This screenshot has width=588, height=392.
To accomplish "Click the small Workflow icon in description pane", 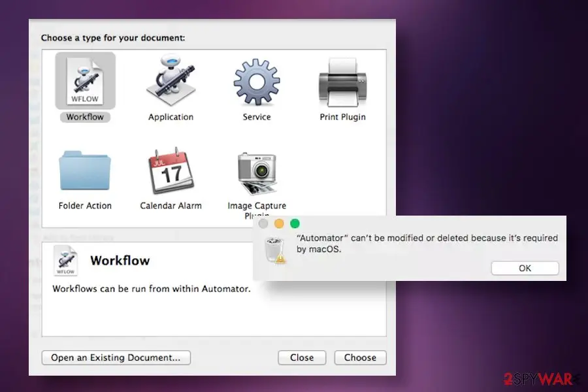I will tap(65, 261).
